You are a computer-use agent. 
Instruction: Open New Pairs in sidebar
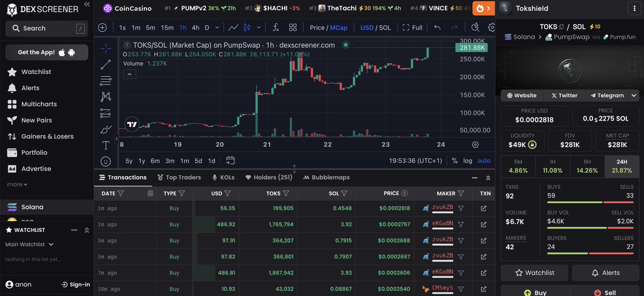[36, 120]
